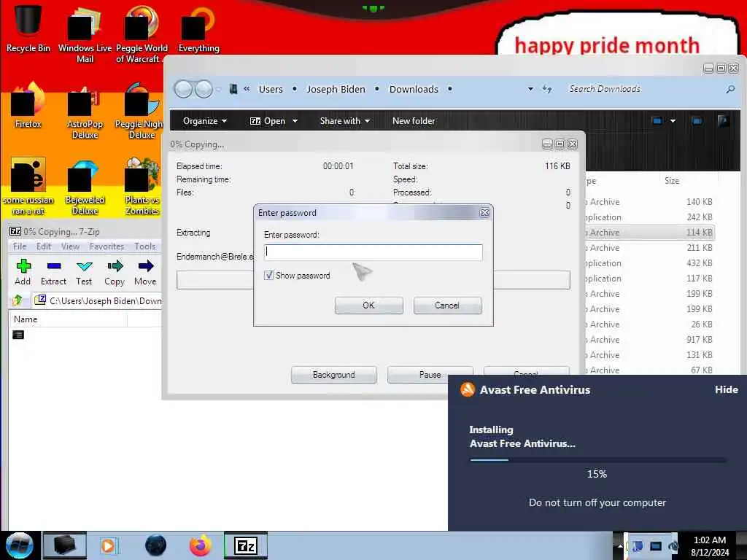Screen dimensions: 747x560
Task: Select the Everything desktop icon
Action: tap(198, 28)
